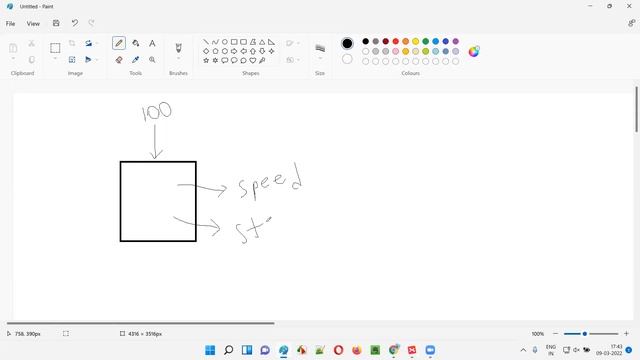Screen dimensions: 640x360
Task: Click the Copy icon
Action: (31, 60)
